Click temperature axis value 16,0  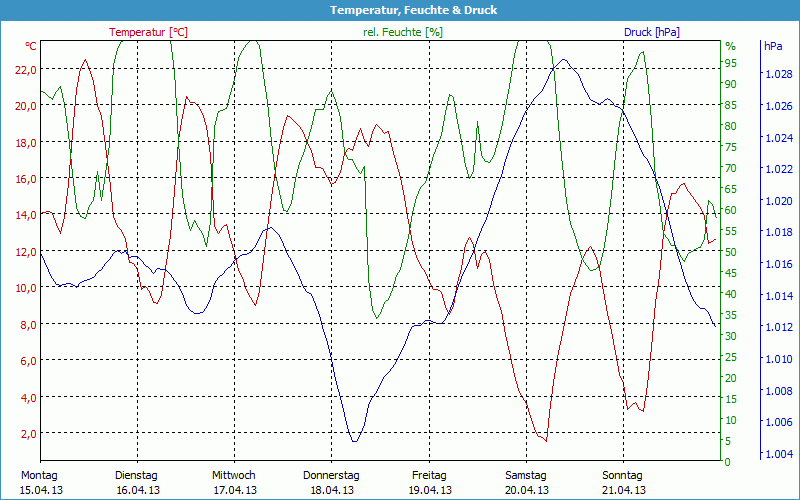[26, 179]
